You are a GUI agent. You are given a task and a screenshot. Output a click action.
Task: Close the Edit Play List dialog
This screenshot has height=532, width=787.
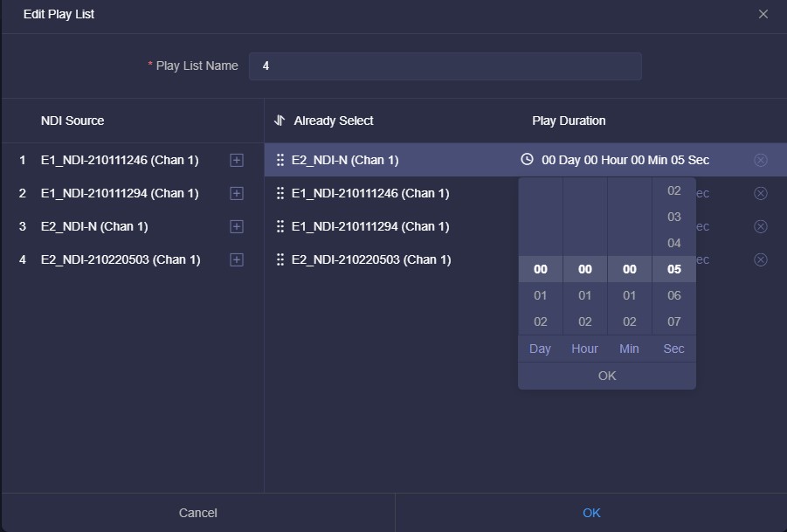(763, 14)
